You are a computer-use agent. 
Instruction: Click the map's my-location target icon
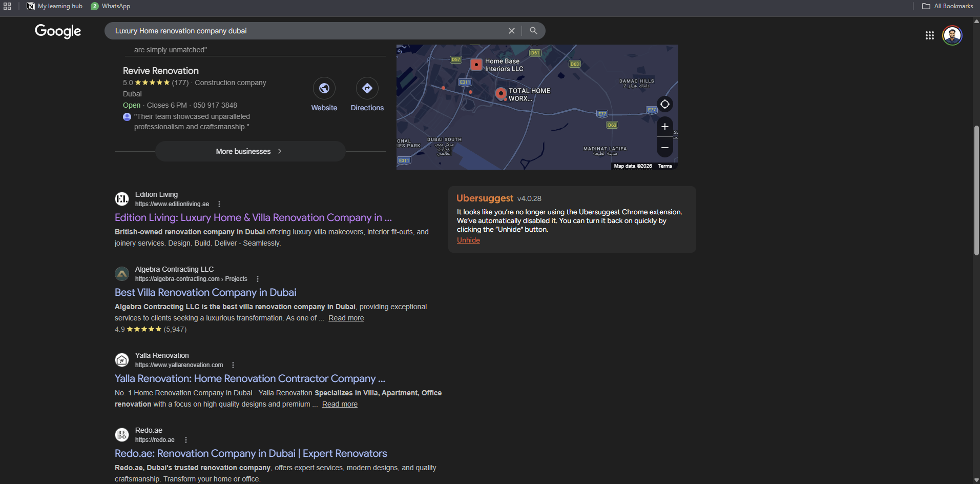664,104
